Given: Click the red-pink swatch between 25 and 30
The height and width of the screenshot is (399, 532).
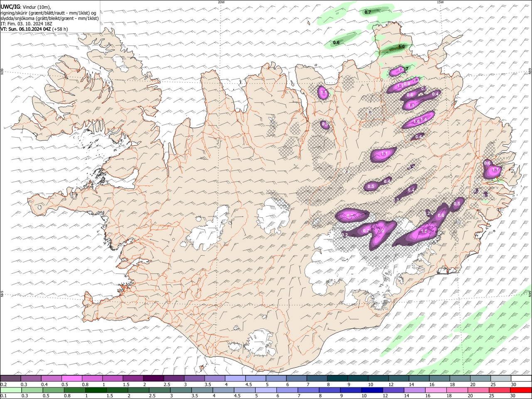Looking at the screenshot, I should (500, 390).
